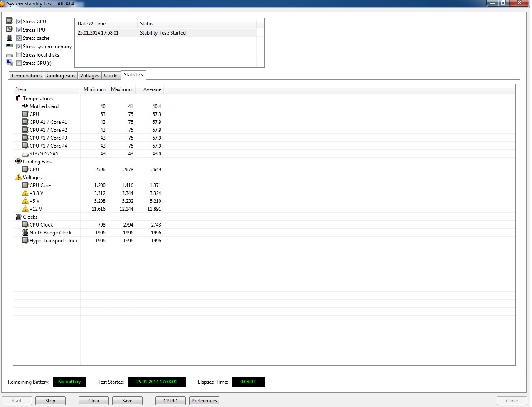Select the Statistics tab
The image size is (532, 407).
tap(133, 75)
